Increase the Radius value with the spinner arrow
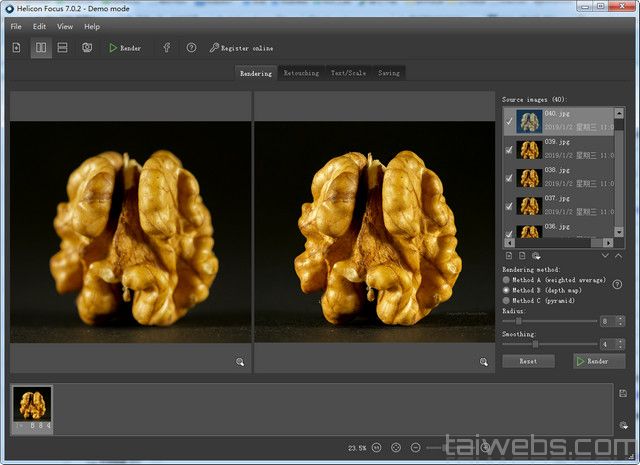Image resolution: width=640 pixels, height=465 pixels. pyautogui.click(x=620, y=318)
